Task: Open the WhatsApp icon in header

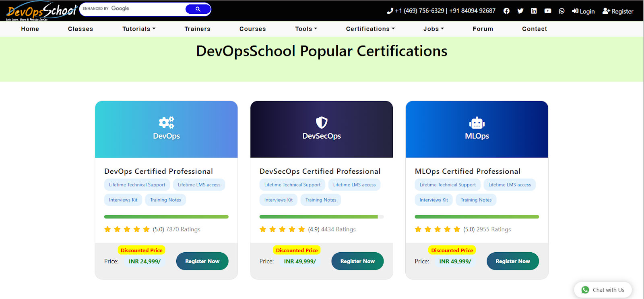Action: (561, 11)
